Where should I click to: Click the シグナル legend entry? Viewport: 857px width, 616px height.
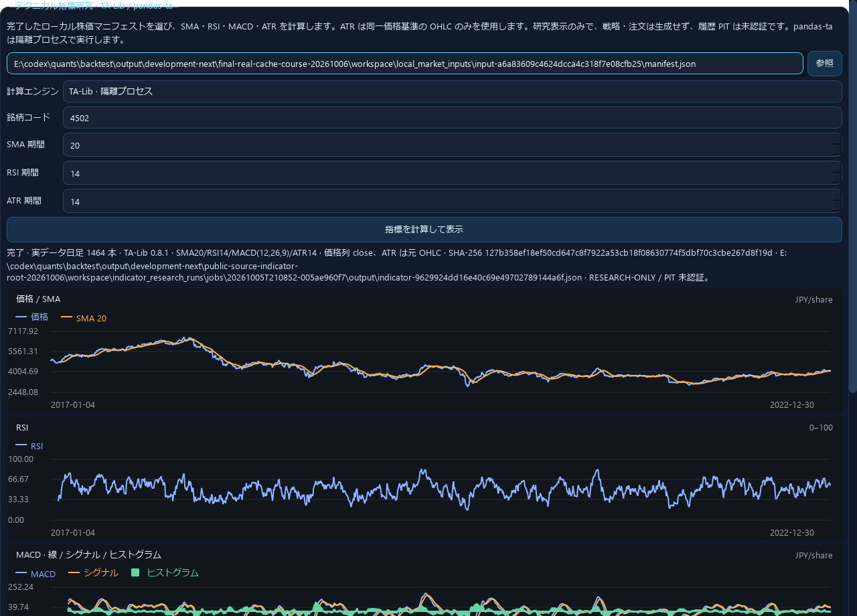[x=94, y=573]
